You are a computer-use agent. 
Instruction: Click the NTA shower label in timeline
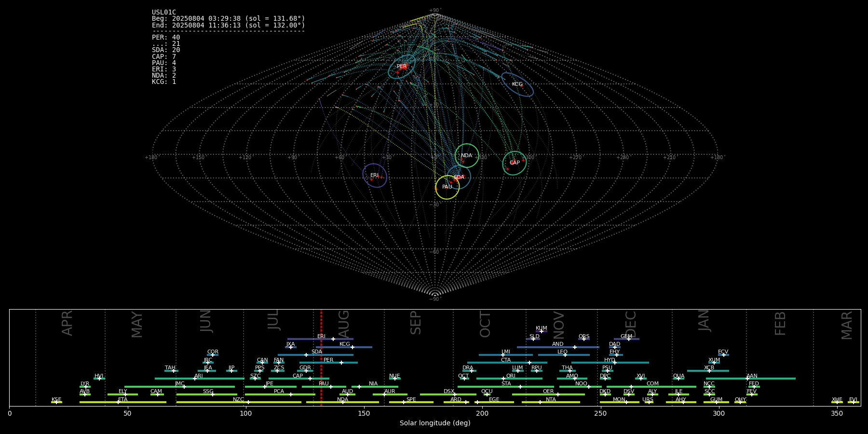coord(551,400)
